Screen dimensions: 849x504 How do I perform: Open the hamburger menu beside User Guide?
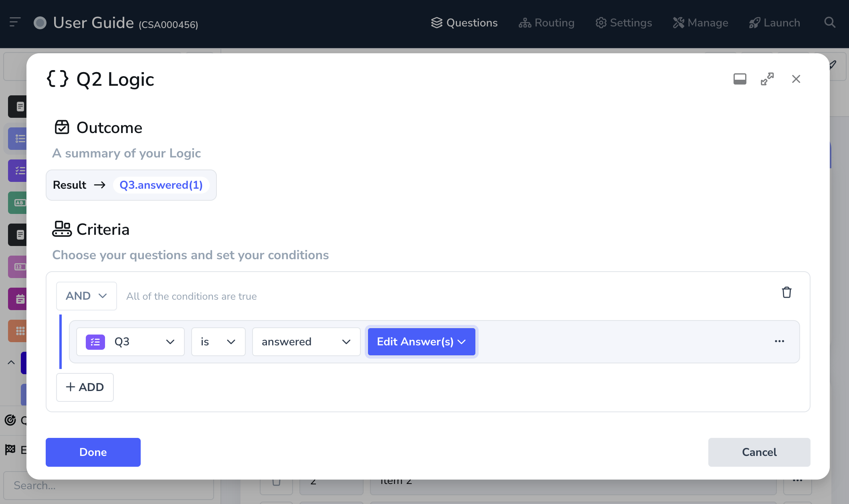15,22
